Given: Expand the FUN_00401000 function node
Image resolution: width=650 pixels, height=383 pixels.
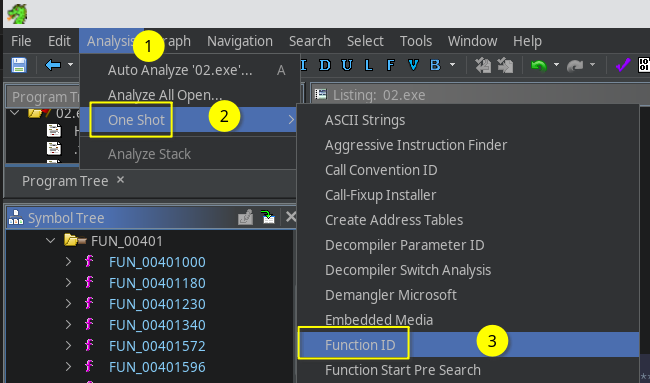Looking at the screenshot, I should pos(68,262).
